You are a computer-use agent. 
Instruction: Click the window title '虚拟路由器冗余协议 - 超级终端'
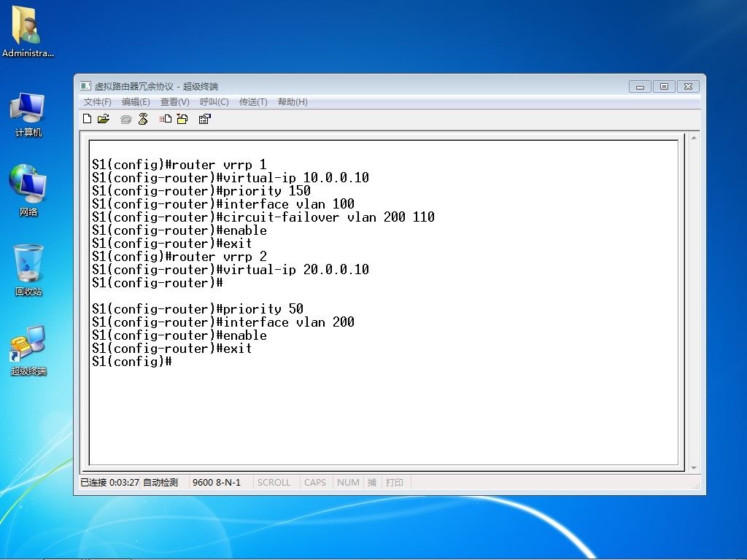click(x=156, y=86)
